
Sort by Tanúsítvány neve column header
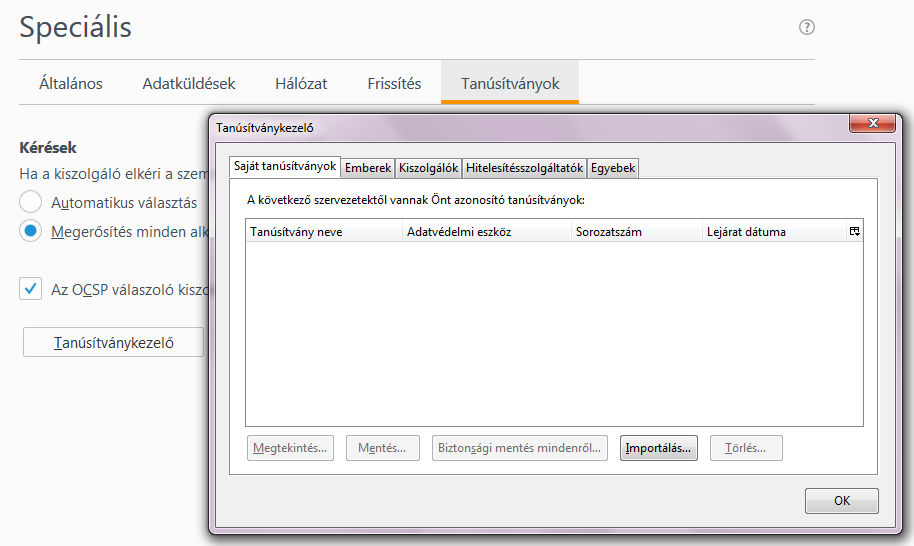323,232
